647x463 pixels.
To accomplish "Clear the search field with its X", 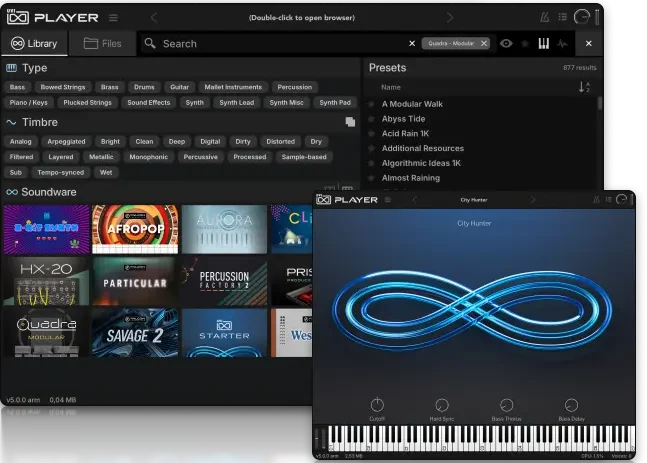I will pyautogui.click(x=412, y=43).
